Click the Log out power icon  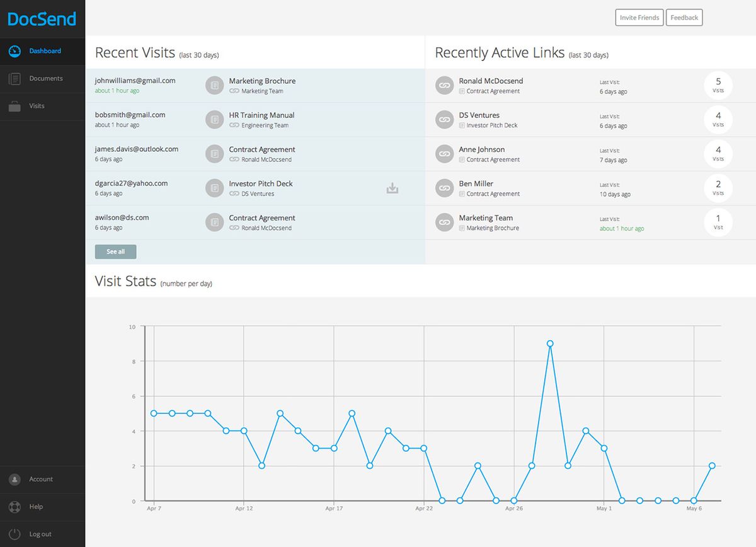click(x=15, y=534)
